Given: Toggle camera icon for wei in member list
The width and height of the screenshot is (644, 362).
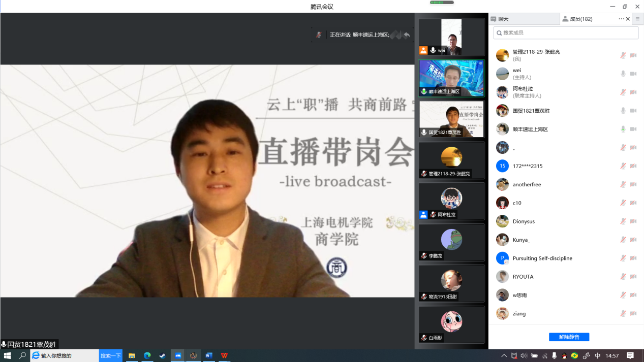Looking at the screenshot, I should tap(633, 74).
